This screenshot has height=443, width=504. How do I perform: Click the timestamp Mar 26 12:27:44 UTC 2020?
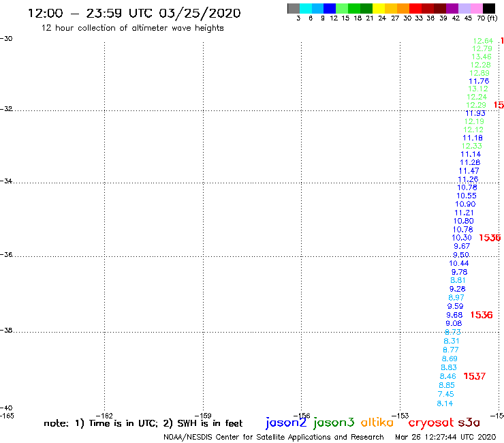tap(445, 437)
